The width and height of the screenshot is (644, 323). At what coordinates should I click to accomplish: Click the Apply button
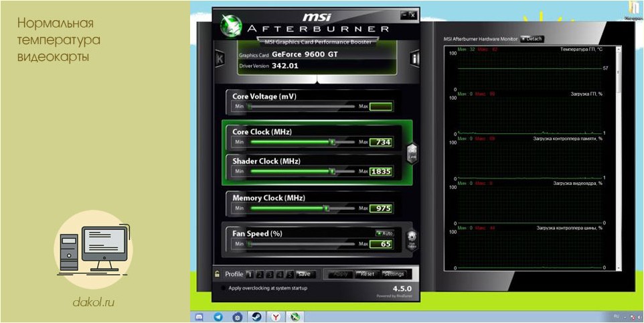click(x=341, y=274)
